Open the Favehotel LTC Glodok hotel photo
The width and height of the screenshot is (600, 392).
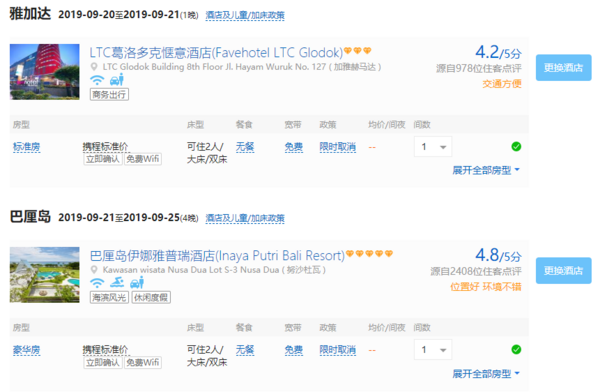45,72
